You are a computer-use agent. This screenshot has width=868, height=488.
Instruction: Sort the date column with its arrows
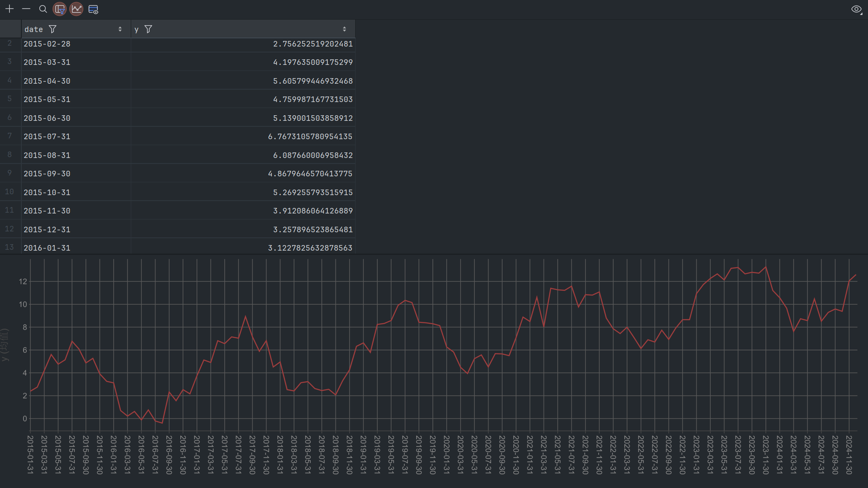[x=120, y=29]
